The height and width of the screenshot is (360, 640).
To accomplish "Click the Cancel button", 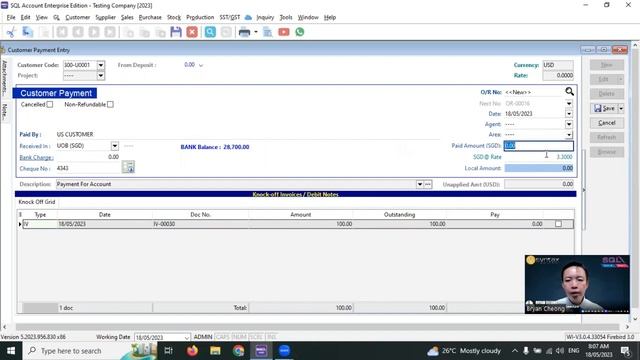I will point(607,123).
